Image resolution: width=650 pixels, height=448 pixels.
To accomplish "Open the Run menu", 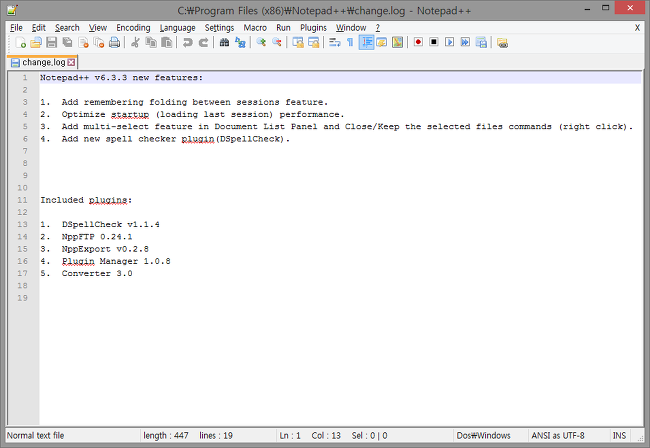I will 283,28.
